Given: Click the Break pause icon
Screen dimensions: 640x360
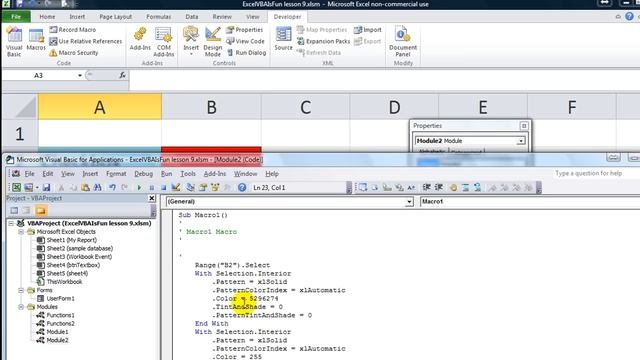Looking at the screenshot, I should tap(151, 187).
